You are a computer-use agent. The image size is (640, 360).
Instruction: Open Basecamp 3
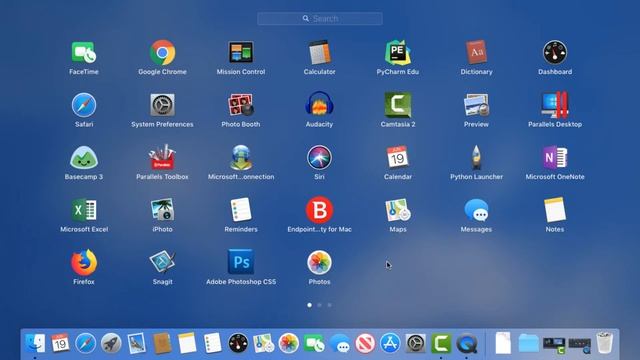pyautogui.click(x=84, y=158)
